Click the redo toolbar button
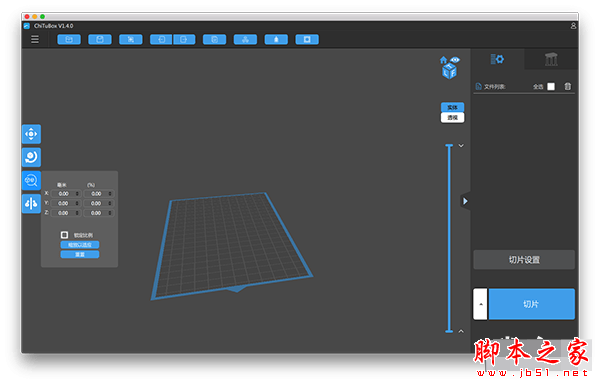 tap(184, 39)
